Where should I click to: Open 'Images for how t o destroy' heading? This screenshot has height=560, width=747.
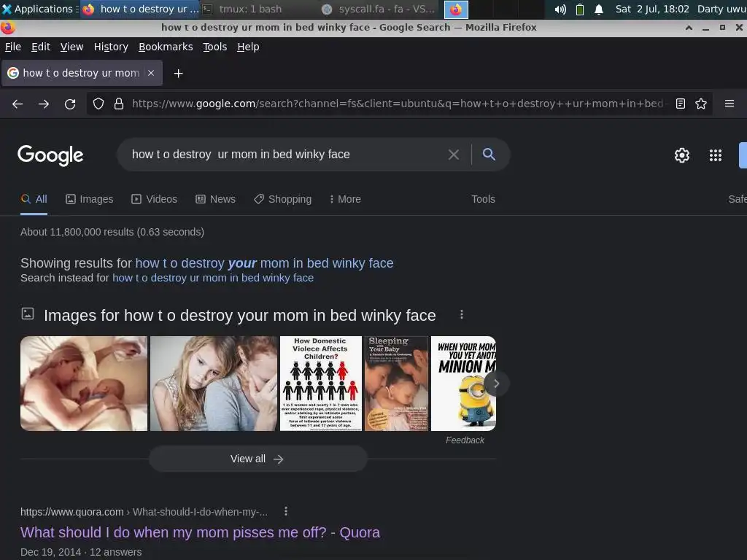click(239, 315)
